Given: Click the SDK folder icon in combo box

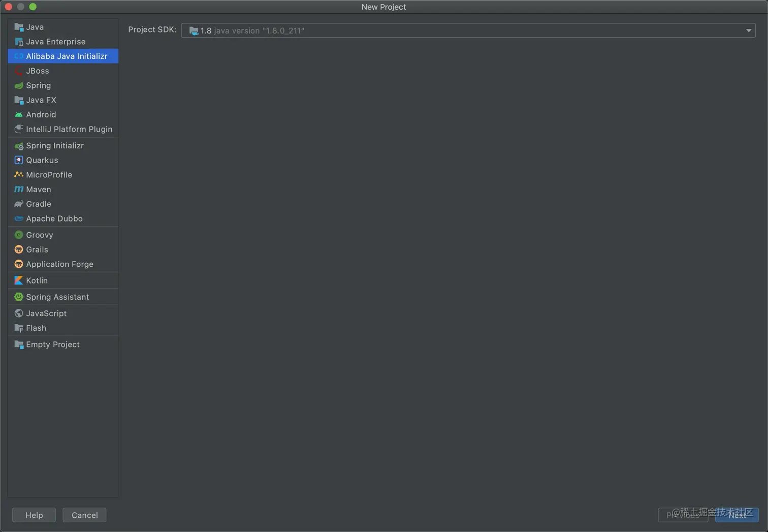Looking at the screenshot, I should pos(194,30).
